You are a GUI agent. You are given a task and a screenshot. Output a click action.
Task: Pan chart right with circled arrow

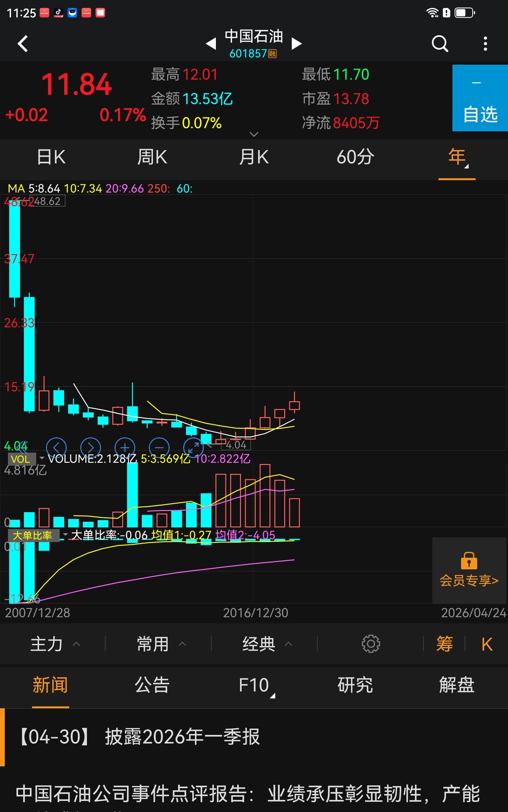tap(90, 448)
